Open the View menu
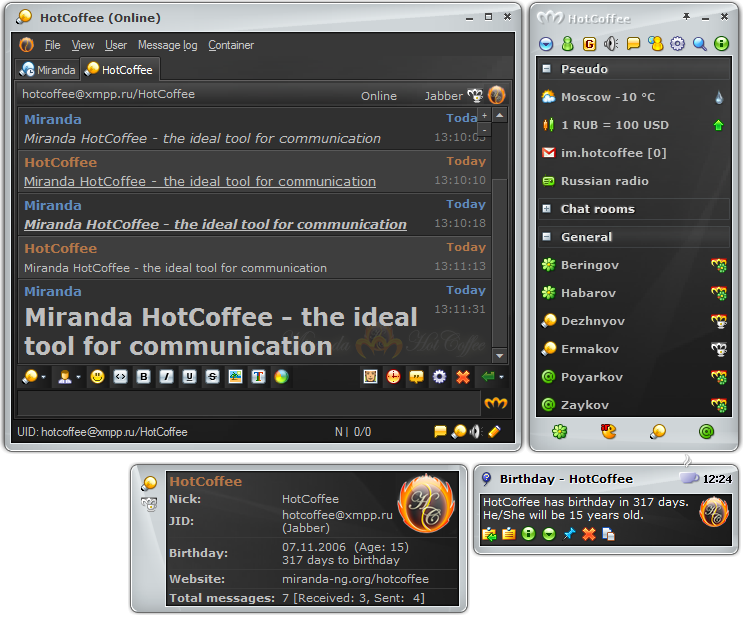 pos(83,45)
